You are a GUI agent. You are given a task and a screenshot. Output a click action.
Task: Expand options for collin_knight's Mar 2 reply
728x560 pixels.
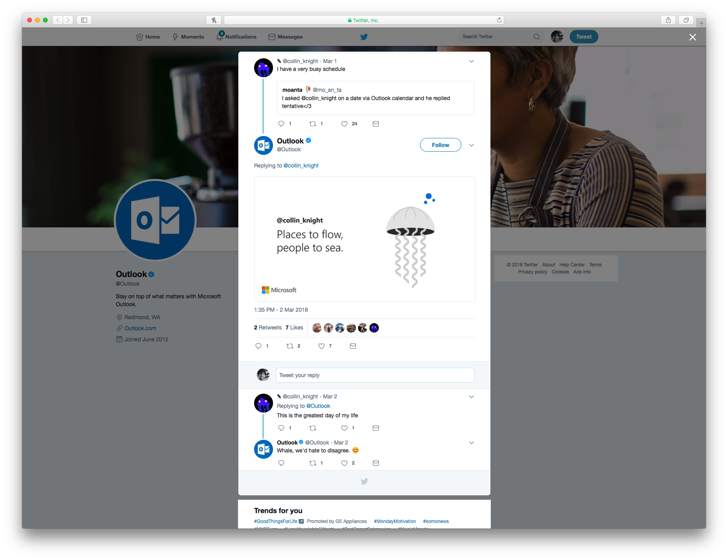point(472,397)
